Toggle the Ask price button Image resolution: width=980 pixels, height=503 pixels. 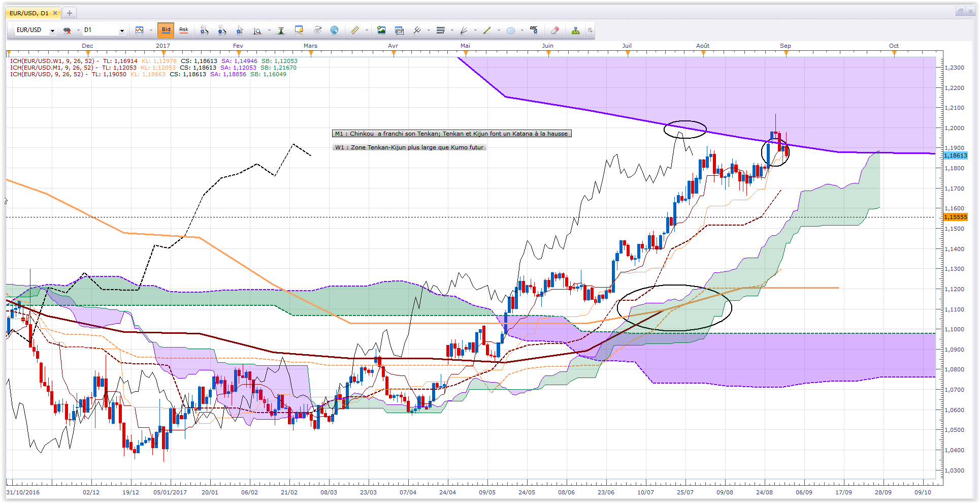184,30
